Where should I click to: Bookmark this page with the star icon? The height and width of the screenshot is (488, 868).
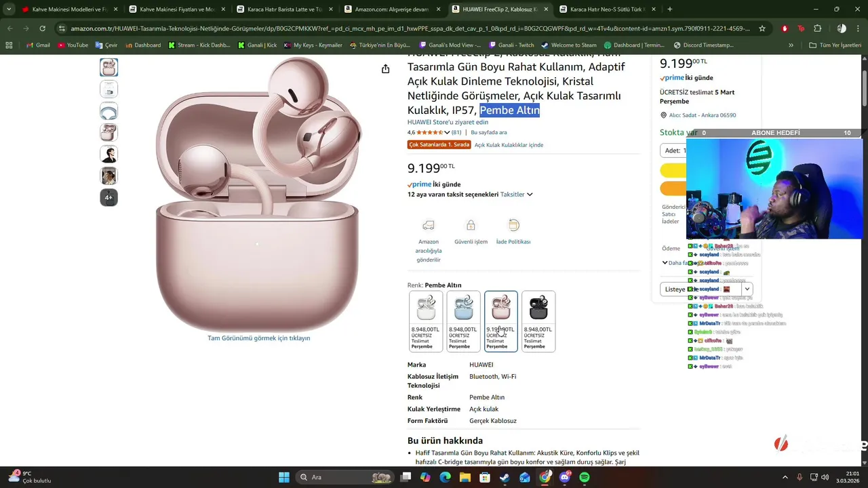pos(762,28)
